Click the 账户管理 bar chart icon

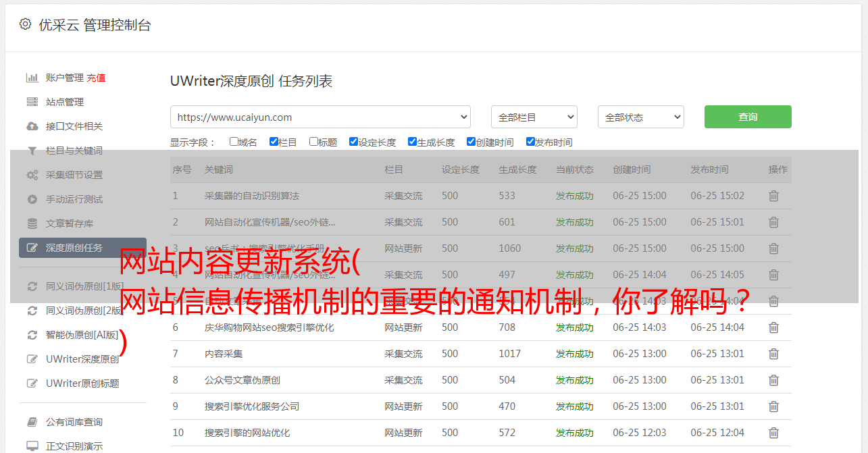tap(32, 78)
